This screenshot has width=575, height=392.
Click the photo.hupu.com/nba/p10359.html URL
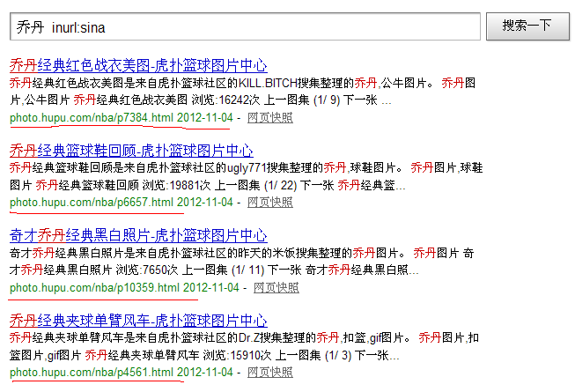94,287
